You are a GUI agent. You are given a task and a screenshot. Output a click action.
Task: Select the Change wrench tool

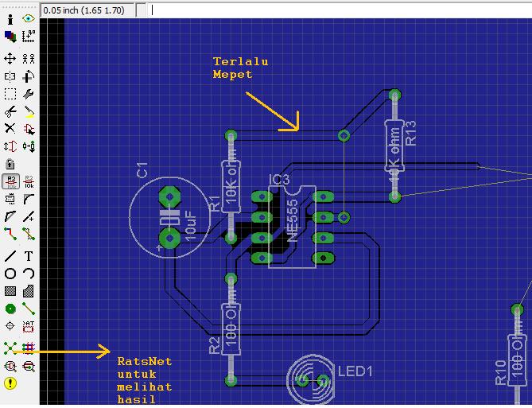point(29,95)
